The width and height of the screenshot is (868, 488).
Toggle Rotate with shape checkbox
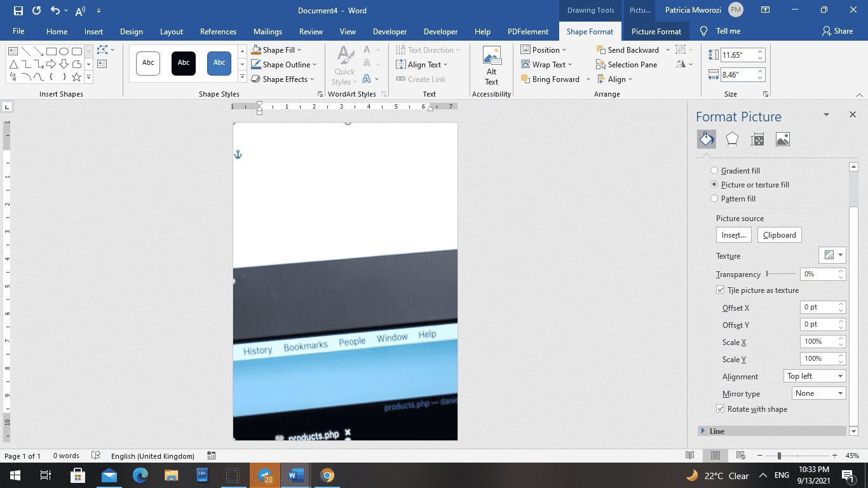pos(721,409)
